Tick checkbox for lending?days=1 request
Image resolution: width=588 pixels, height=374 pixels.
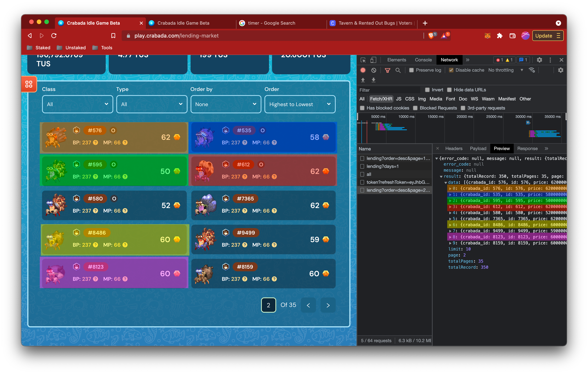click(x=362, y=166)
